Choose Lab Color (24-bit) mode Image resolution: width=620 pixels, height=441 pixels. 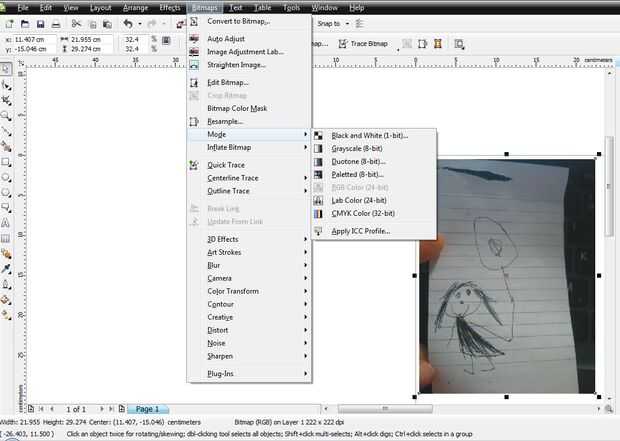click(374, 201)
